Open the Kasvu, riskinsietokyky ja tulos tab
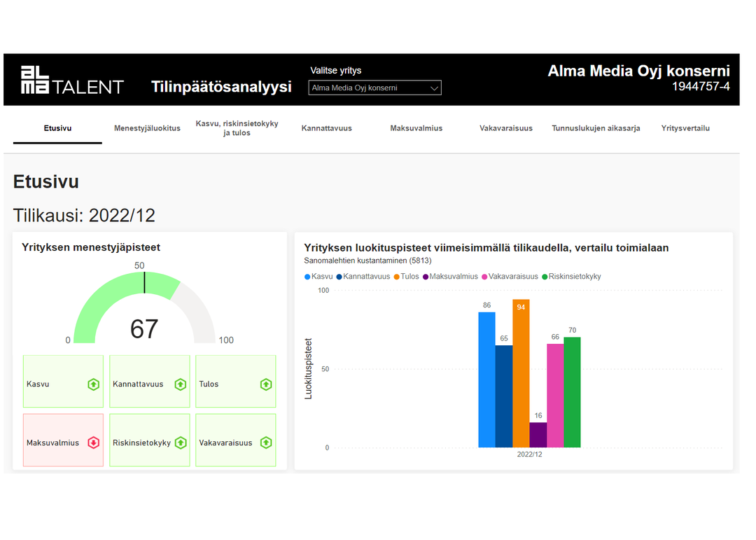Viewport: 756px width, 540px height. (x=237, y=128)
